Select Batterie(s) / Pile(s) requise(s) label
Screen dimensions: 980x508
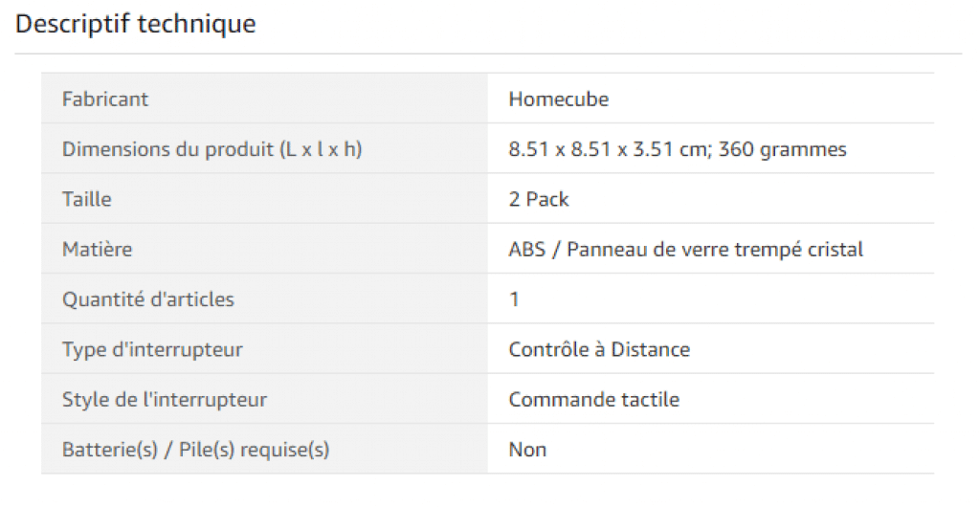click(x=195, y=449)
